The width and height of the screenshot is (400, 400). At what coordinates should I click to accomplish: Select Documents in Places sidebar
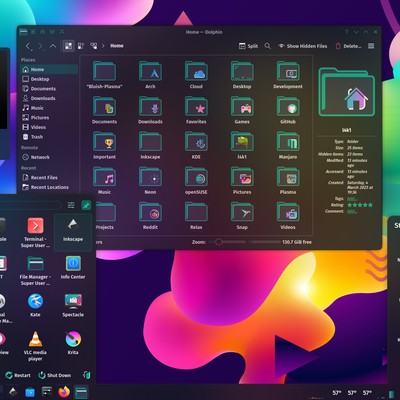click(x=49, y=89)
